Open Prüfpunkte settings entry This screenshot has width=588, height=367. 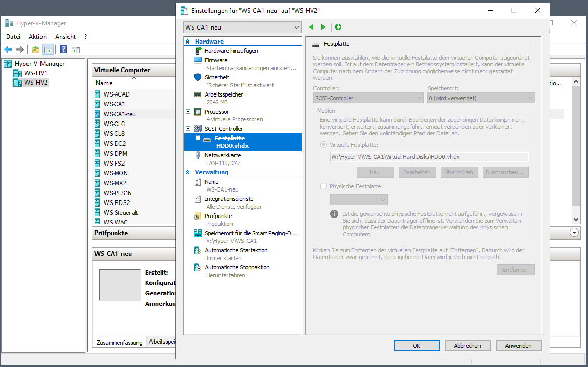click(x=218, y=216)
